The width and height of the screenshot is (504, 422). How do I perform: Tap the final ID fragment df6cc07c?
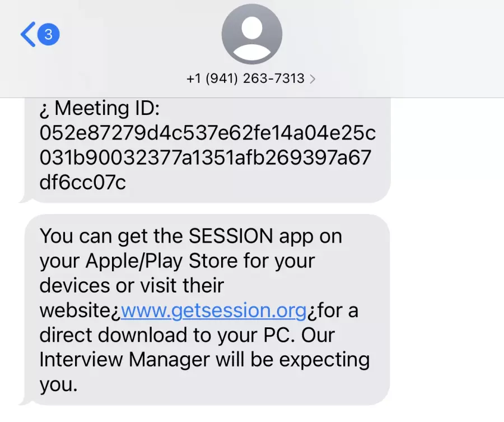tap(83, 182)
